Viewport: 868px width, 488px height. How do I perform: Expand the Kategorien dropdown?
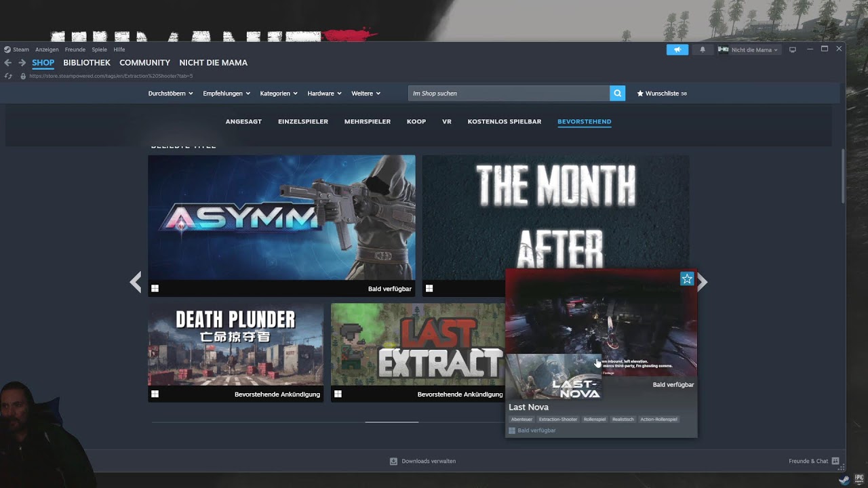279,94
